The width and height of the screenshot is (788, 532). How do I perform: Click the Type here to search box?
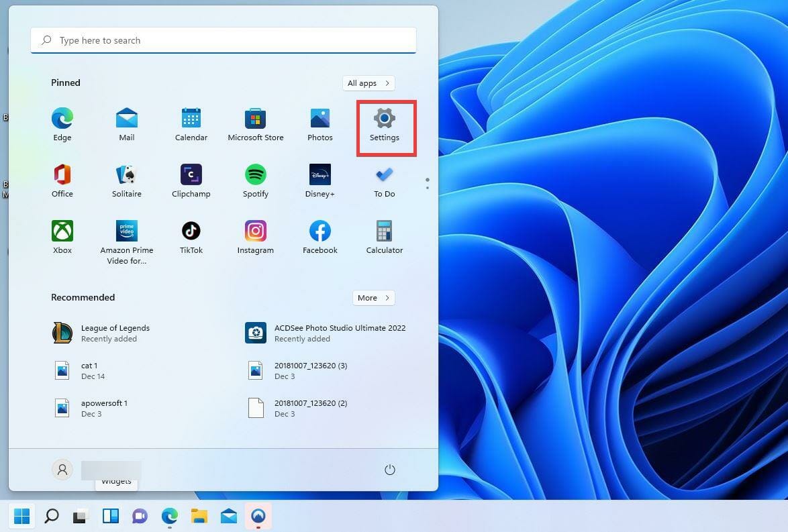click(224, 40)
